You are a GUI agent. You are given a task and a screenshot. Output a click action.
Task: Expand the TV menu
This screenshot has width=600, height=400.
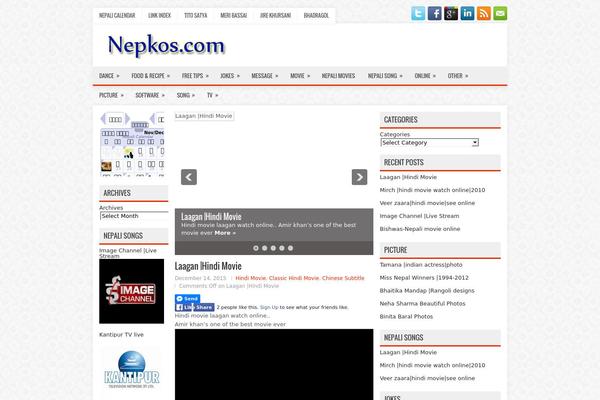point(212,95)
